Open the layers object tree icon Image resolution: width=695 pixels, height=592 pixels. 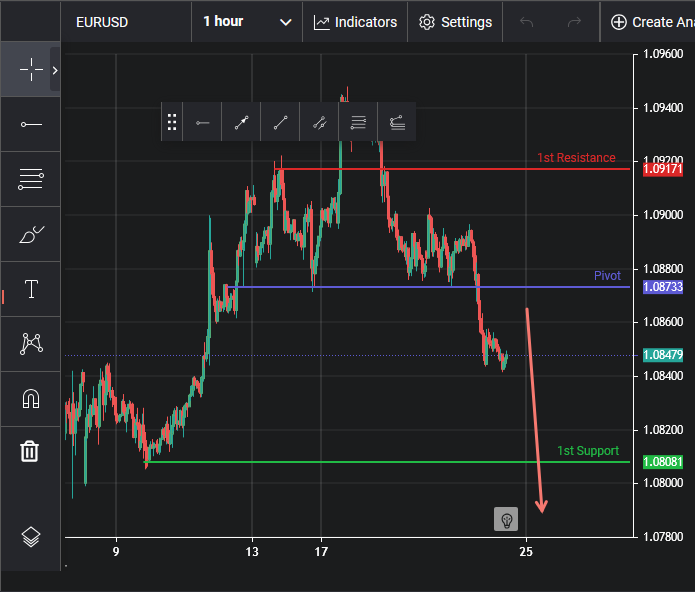(31, 537)
